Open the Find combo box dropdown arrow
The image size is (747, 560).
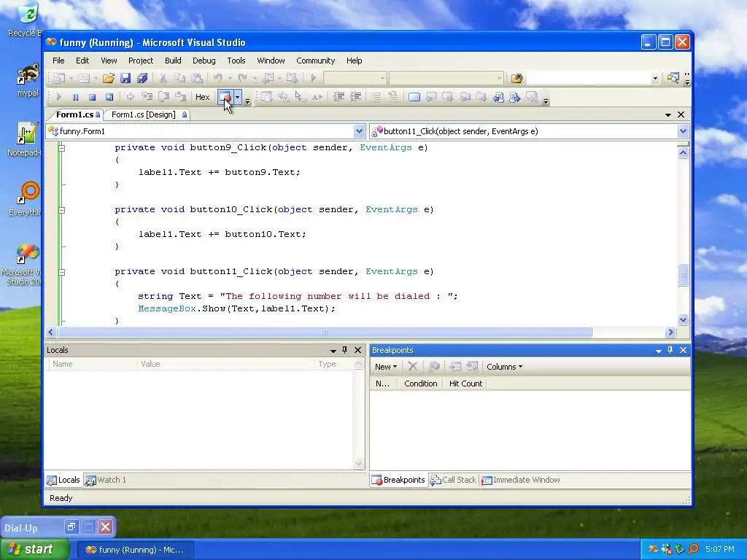click(655, 78)
